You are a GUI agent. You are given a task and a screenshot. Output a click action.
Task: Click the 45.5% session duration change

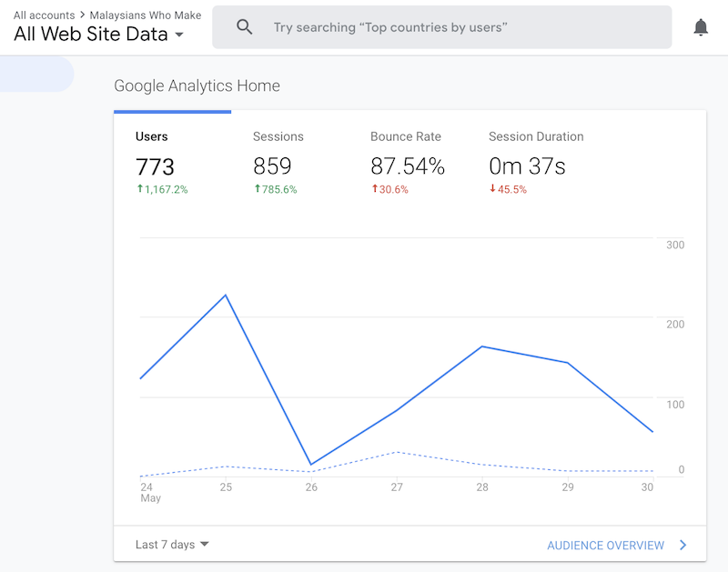coord(508,189)
